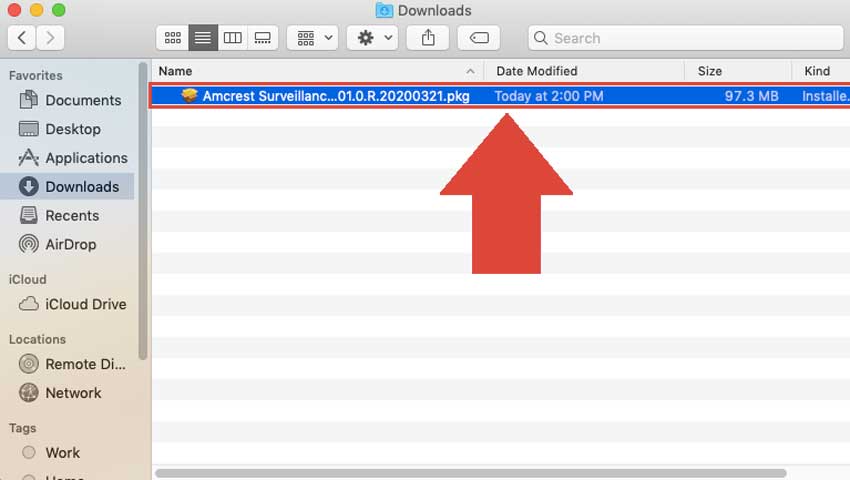Image resolution: width=850 pixels, height=480 pixels.
Task: Sort by Date Modified column
Action: point(585,71)
